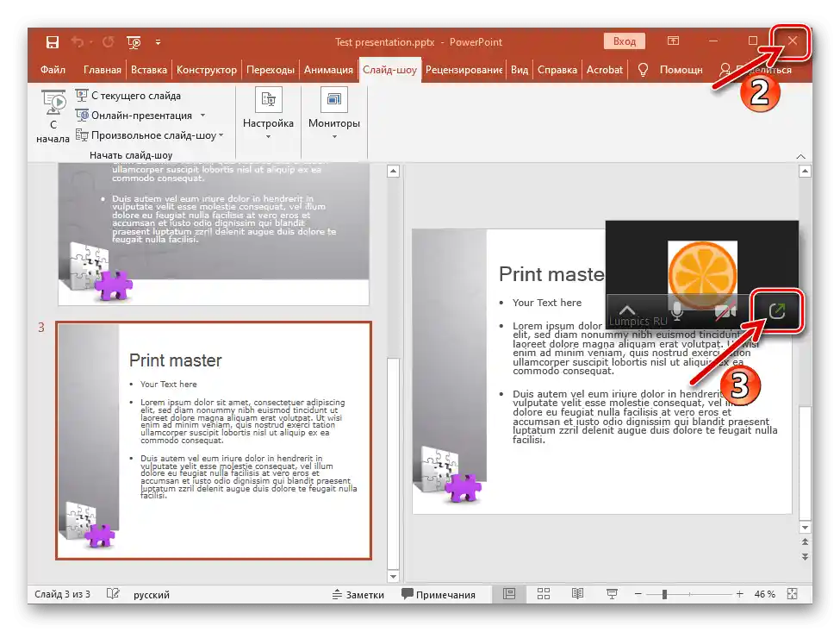Open Reading view from the status bar

pos(577,594)
